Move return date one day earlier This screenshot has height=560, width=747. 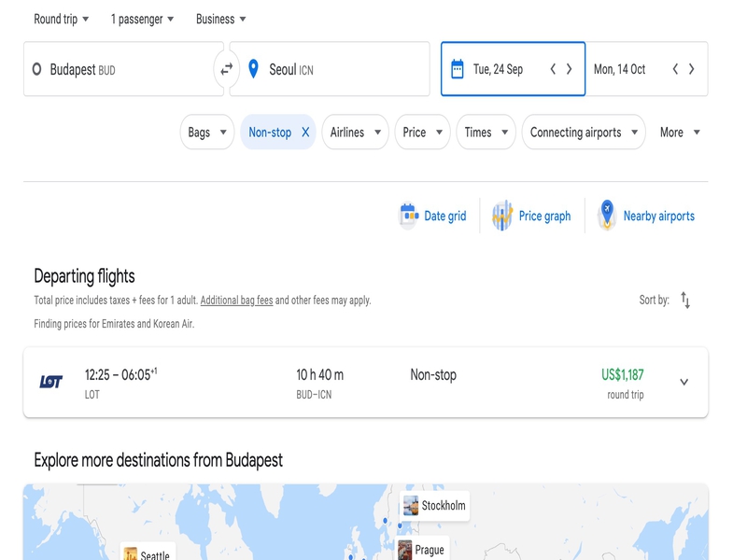(x=675, y=69)
